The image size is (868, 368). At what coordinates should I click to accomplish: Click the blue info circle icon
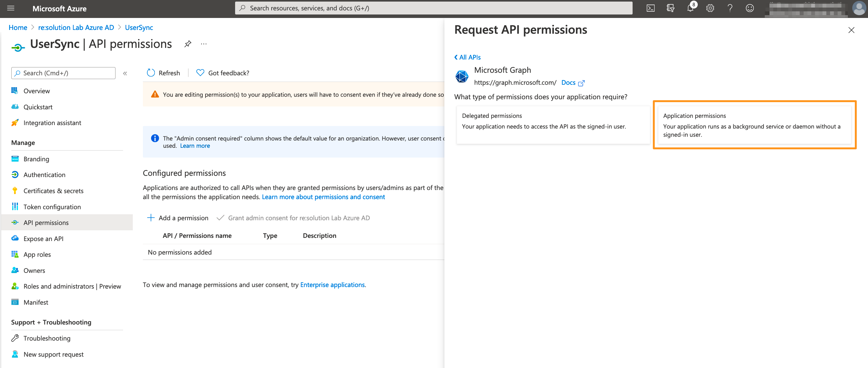pos(155,138)
